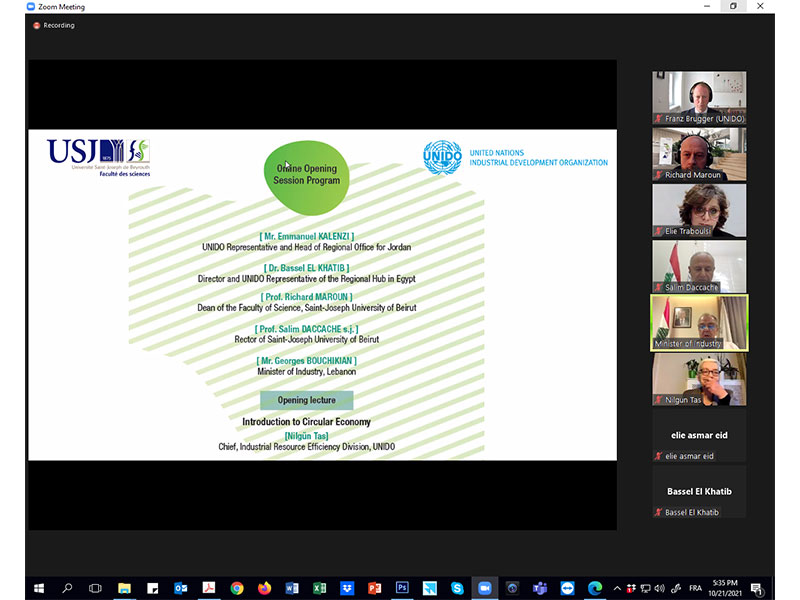
Task: Open Outlook from the taskbar
Action: click(x=181, y=588)
